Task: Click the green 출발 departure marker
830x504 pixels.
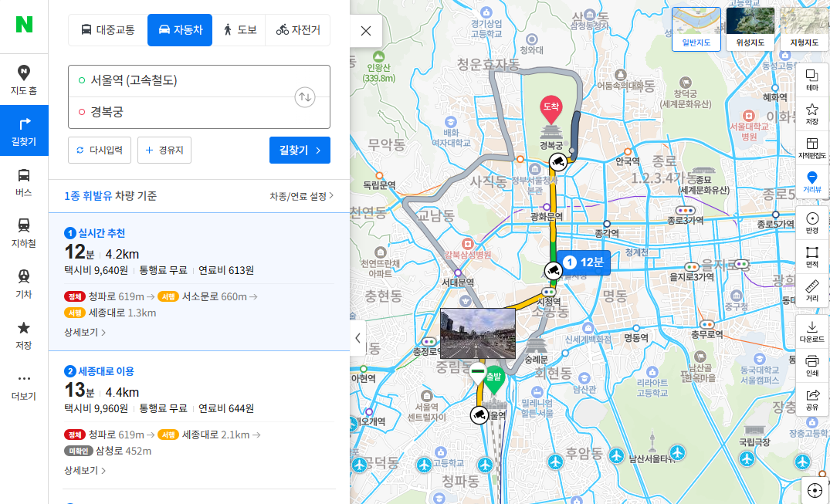Action: (494, 380)
